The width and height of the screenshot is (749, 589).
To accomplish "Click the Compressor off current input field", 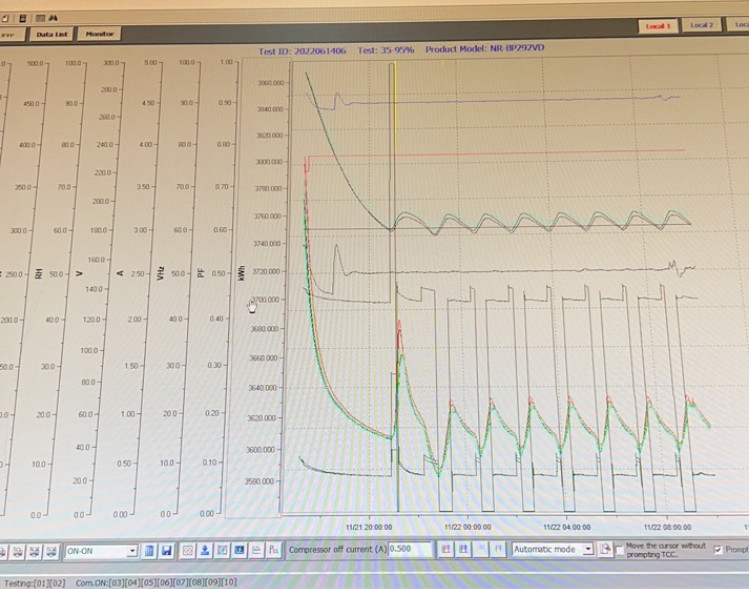I will point(412,549).
